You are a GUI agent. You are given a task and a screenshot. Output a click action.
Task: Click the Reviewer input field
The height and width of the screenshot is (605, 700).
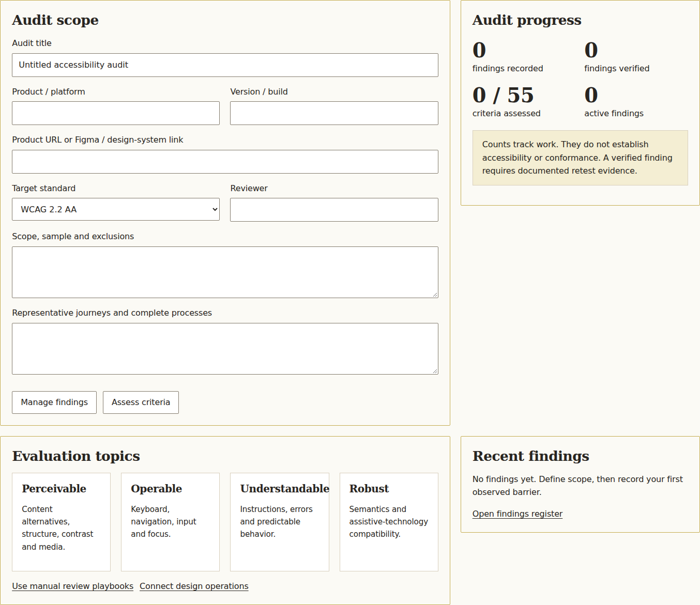[334, 210]
